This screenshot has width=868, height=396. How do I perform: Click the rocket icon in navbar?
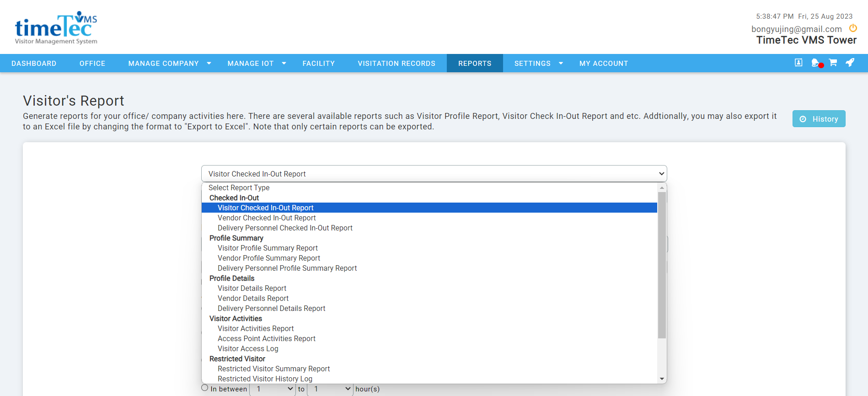(x=850, y=63)
